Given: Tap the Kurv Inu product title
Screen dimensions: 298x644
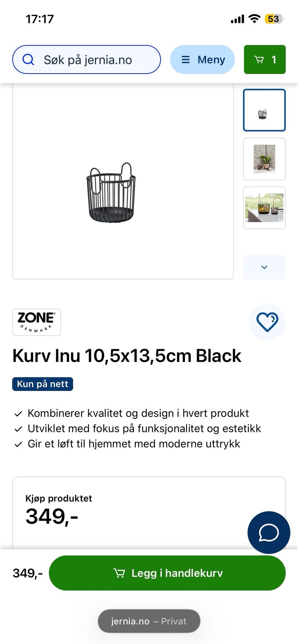Looking at the screenshot, I should click(x=127, y=356).
